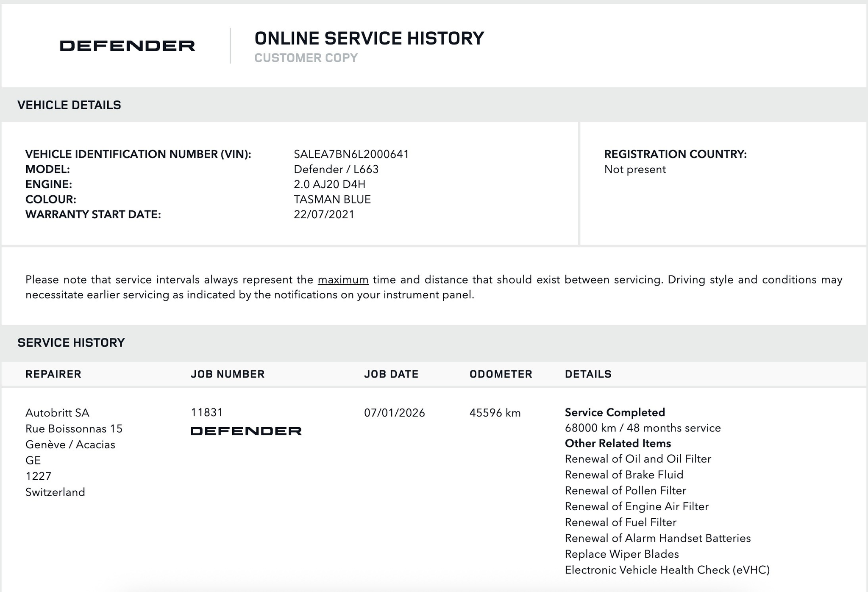Viewport: 868px width, 592px height.
Task: Click the underlined word maximum
Action: pos(343,280)
